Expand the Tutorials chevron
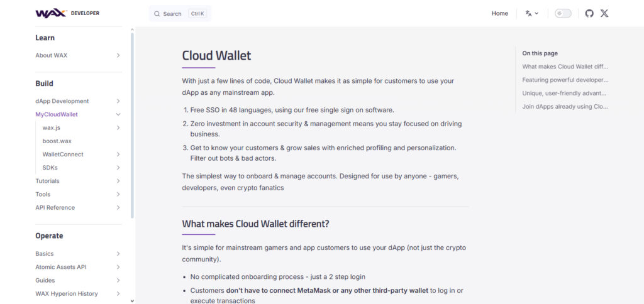644x304 pixels. tap(118, 181)
